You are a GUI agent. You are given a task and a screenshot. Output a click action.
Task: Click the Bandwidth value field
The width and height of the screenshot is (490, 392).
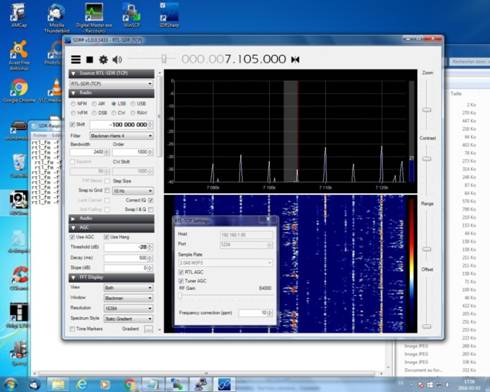click(89, 152)
